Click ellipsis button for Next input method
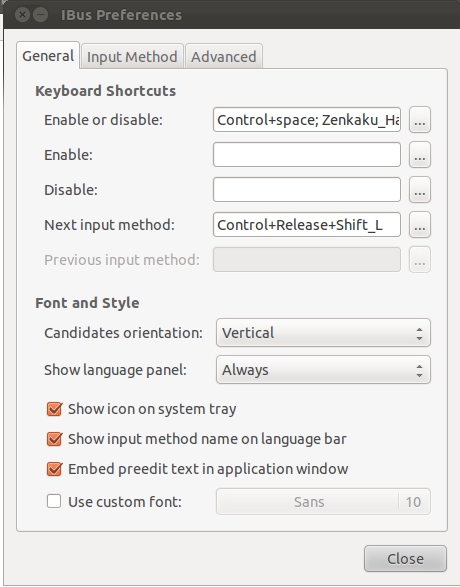The image size is (460, 587). (x=420, y=225)
